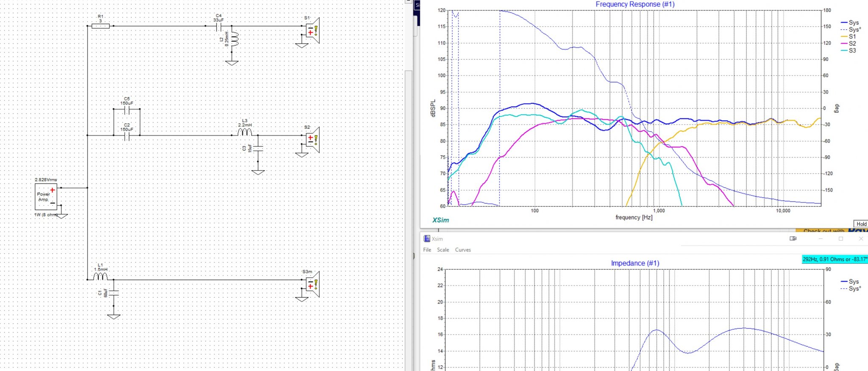Viewport: 868px width, 371px height.
Task: Select resistor R1 in the schematic
Action: coord(100,26)
